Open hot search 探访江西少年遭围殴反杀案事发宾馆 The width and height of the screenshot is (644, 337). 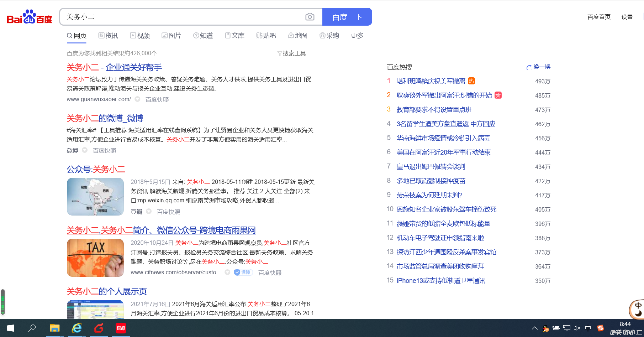(x=447, y=252)
